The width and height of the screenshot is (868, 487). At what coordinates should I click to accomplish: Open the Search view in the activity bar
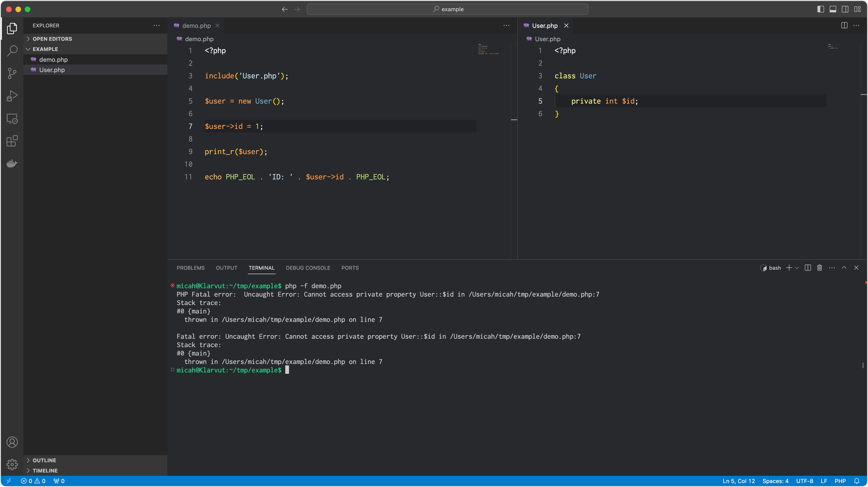point(12,51)
